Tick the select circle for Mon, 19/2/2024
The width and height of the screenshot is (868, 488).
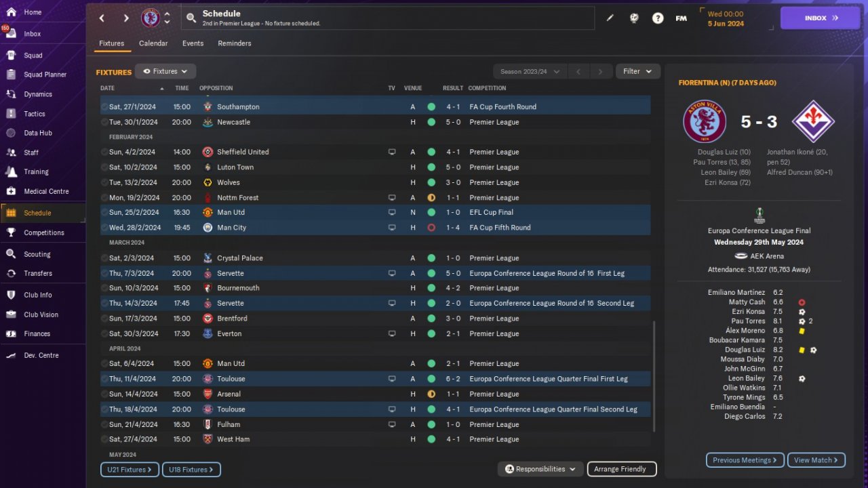(x=104, y=198)
